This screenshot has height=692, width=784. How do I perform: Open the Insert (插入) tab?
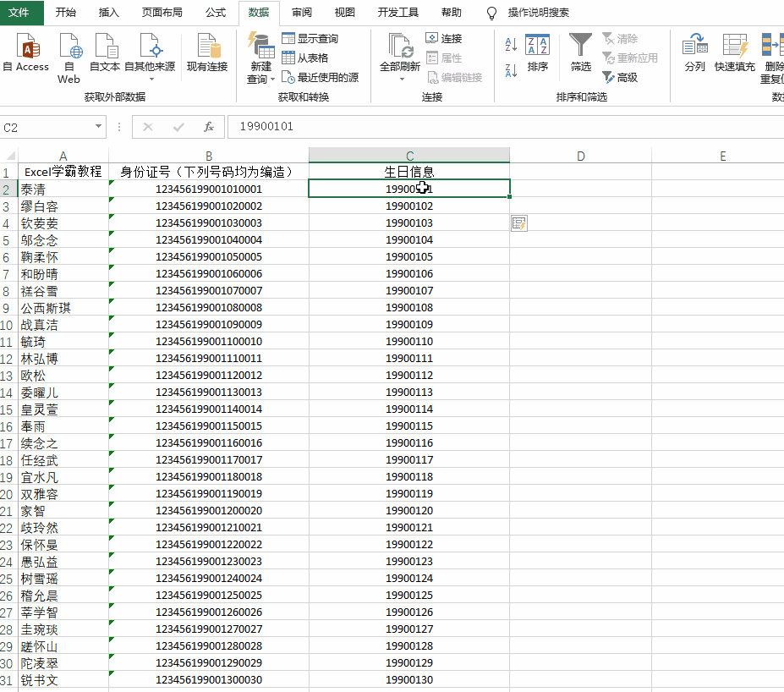(108, 13)
